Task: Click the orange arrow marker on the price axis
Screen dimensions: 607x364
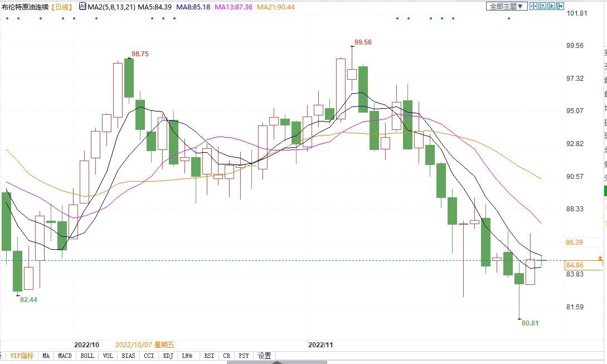Action: pyautogui.click(x=600, y=259)
